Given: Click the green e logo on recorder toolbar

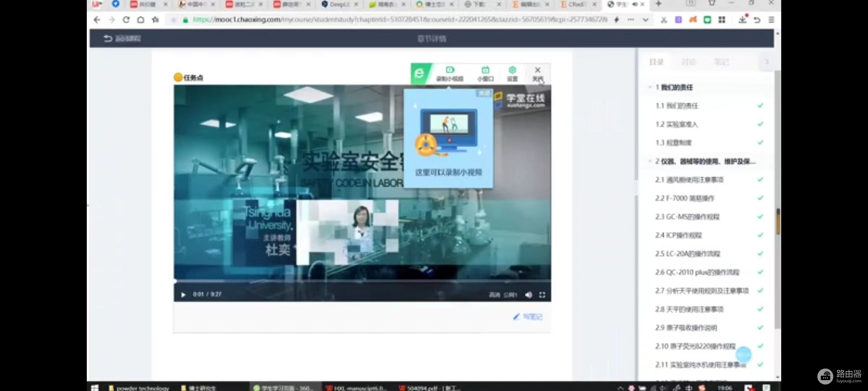Looking at the screenshot, I should point(420,73).
